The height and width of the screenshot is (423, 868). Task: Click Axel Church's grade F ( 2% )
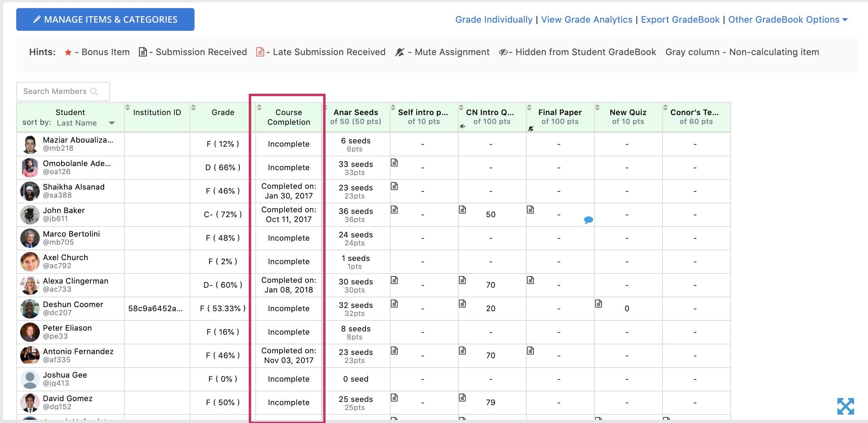tap(223, 261)
